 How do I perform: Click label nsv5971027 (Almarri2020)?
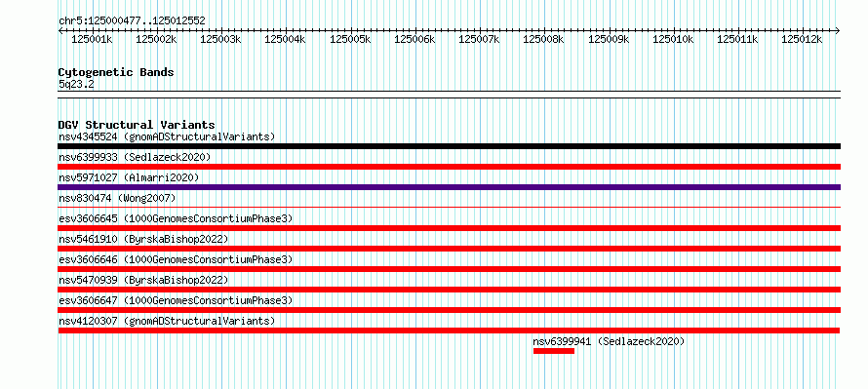(x=129, y=177)
